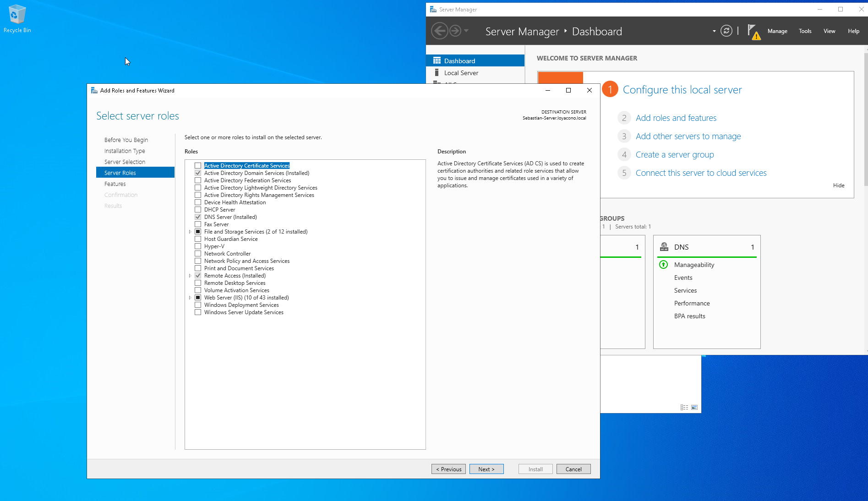Image resolution: width=868 pixels, height=501 pixels.
Task: Click the Server Manager vertical scrollbar
Action: pyautogui.click(x=865, y=119)
